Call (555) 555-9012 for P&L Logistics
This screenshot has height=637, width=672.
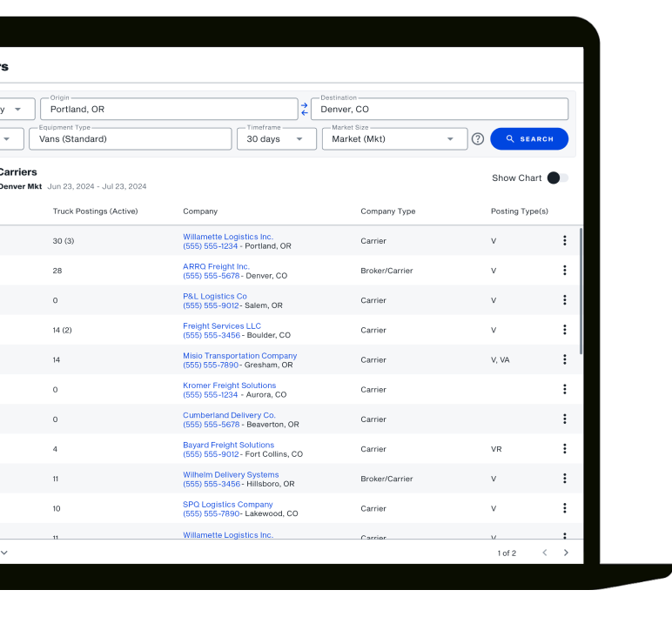[211, 305]
